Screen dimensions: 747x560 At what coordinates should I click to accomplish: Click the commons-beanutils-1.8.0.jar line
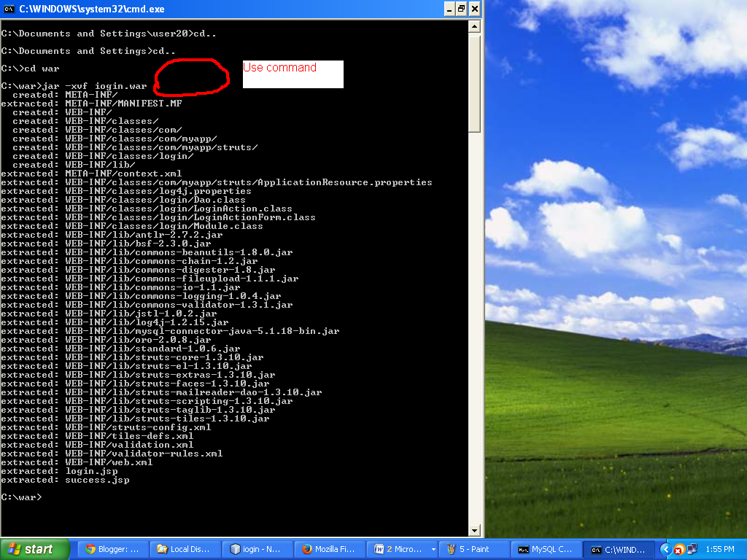click(147, 252)
